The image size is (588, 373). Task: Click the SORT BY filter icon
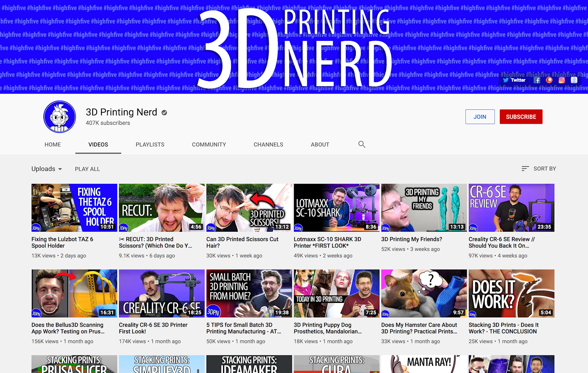tap(525, 169)
